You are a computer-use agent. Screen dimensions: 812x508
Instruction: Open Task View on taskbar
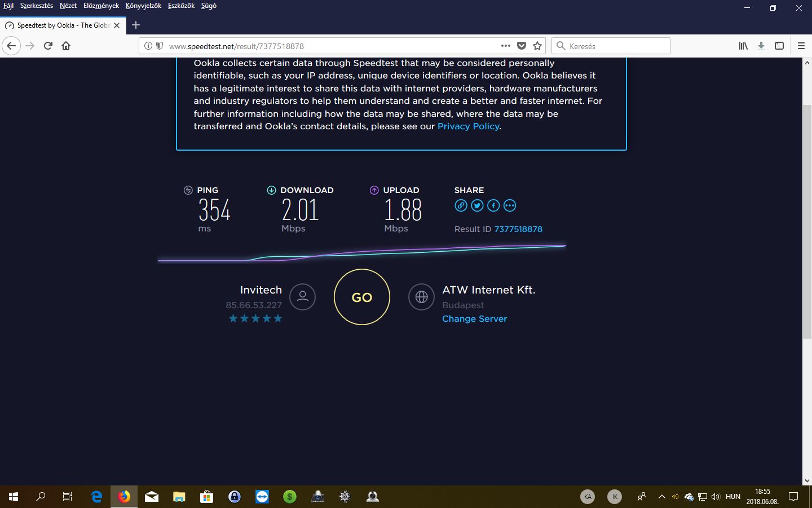pyautogui.click(x=68, y=497)
